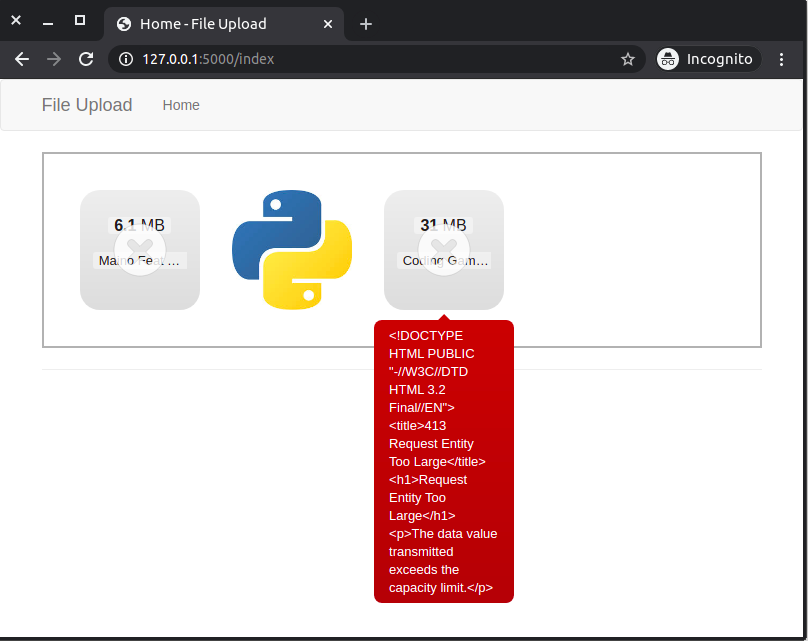
Task: View site information icon in address bar
Action: [126, 59]
